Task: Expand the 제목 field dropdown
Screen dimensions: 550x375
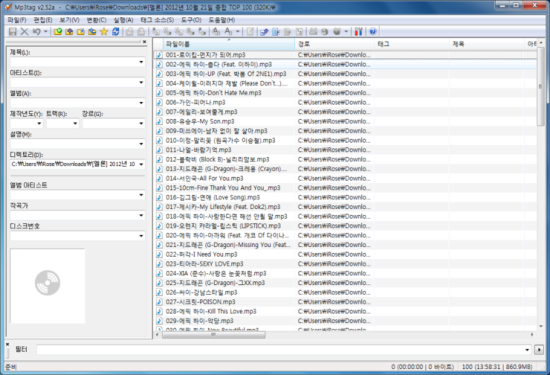Action: pyautogui.click(x=141, y=62)
